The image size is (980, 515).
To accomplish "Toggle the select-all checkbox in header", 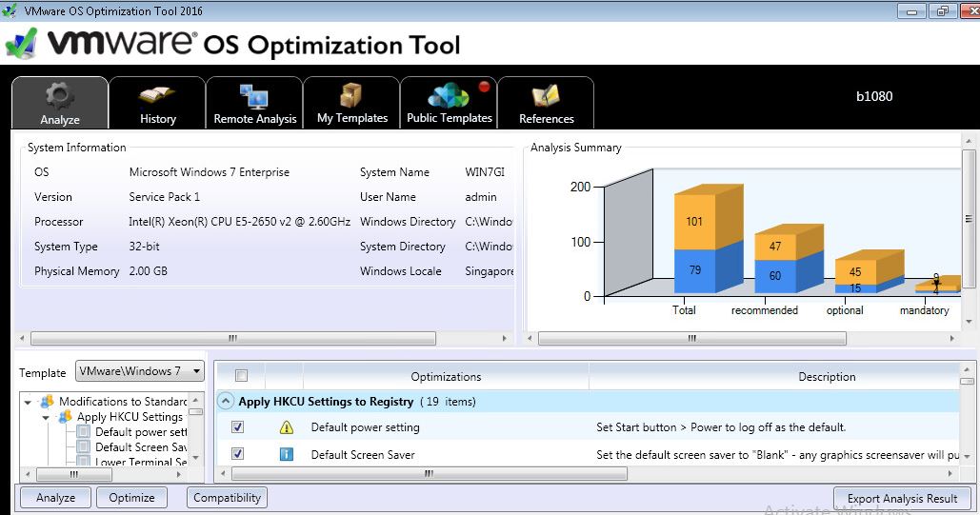I will pos(241,376).
